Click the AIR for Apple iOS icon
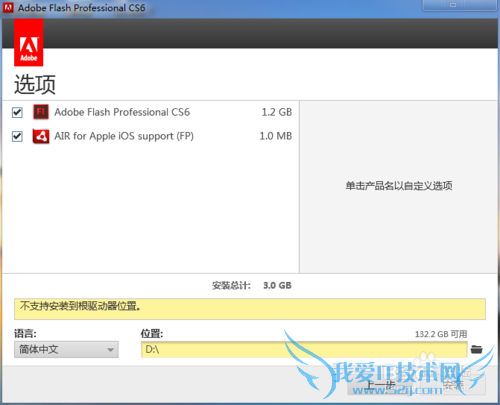 pos(41,136)
